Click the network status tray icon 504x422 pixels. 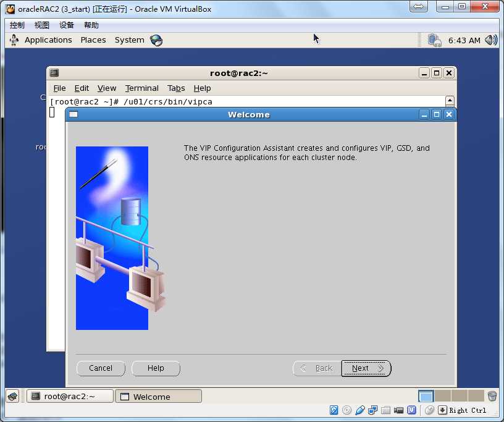434,40
